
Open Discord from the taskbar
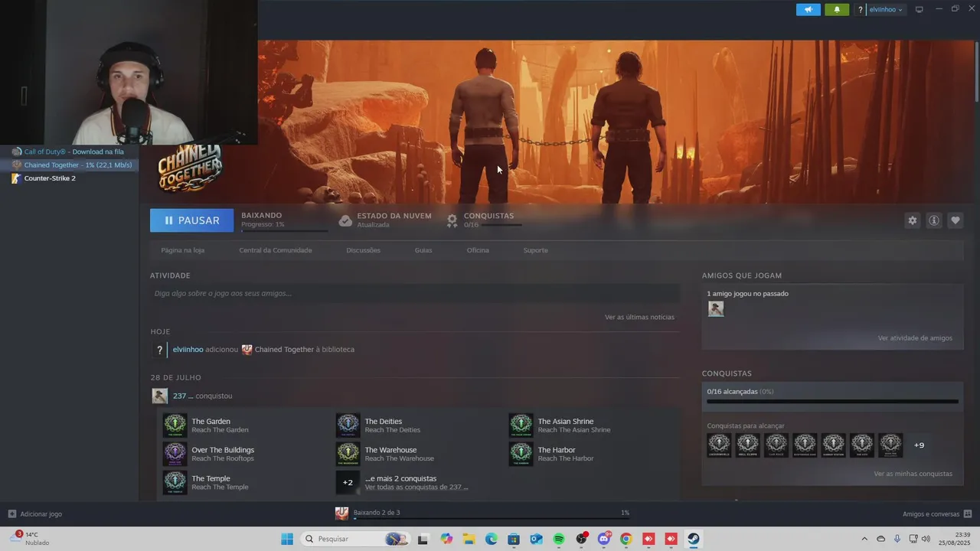coord(603,540)
